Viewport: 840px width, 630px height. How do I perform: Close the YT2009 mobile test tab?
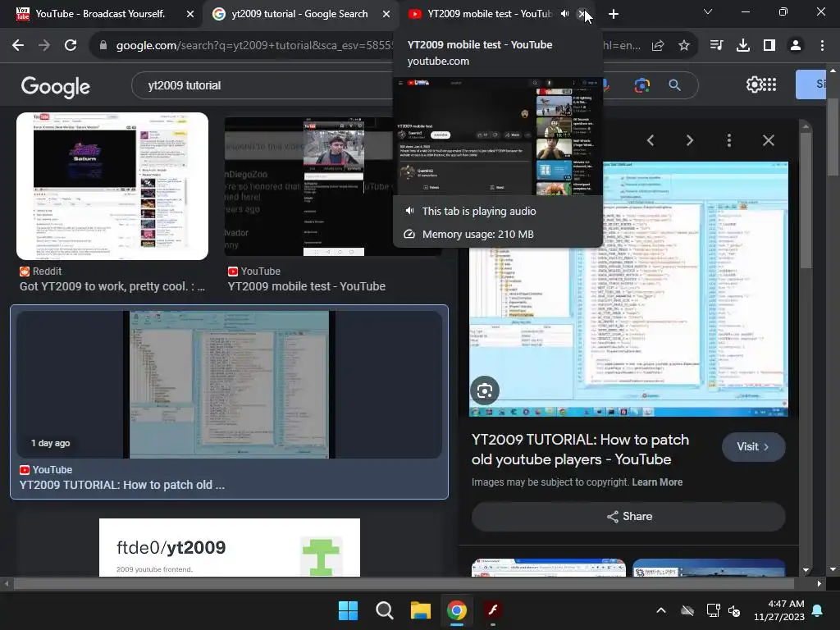click(x=582, y=14)
